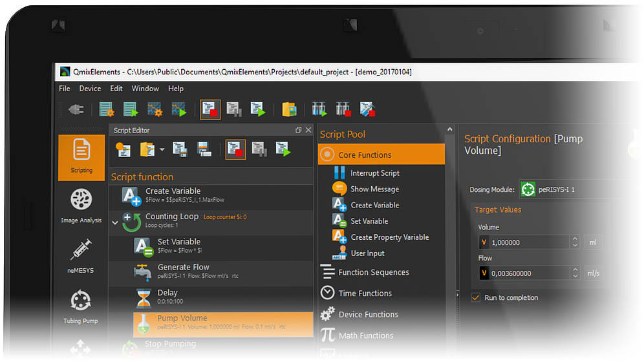Select Show Message function in pool
Viewport: 644px width, 362px height.
click(x=374, y=189)
